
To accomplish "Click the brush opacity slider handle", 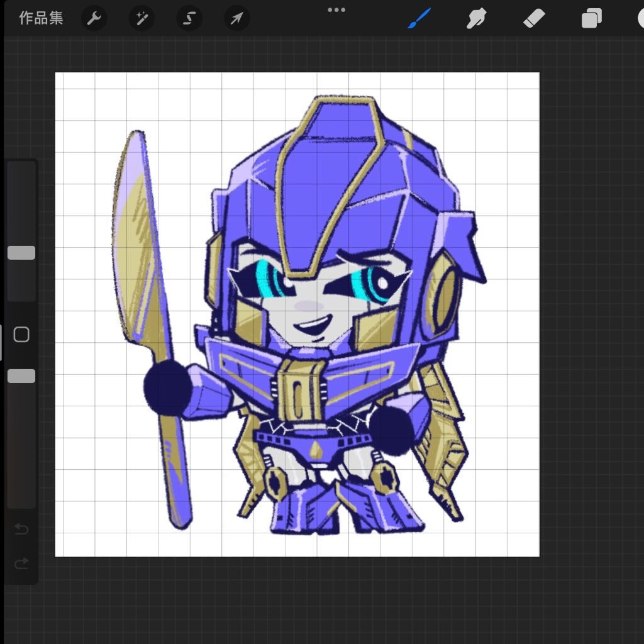I will [21, 376].
